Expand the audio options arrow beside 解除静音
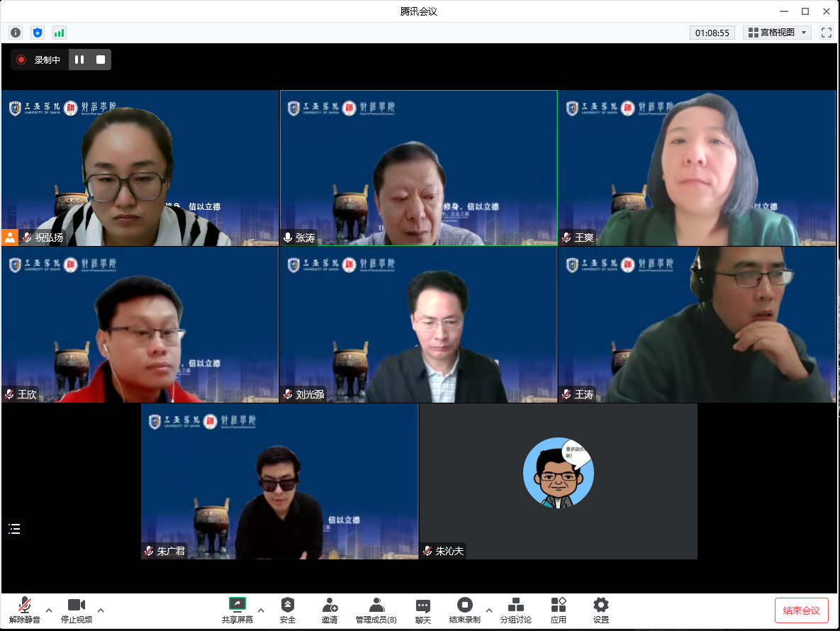This screenshot has width=840, height=631. [x=49, y=610]
